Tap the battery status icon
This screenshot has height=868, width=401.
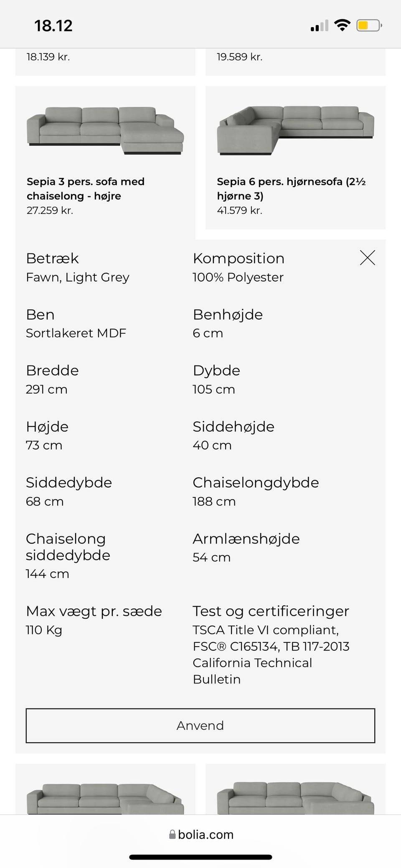pos(369,25)
